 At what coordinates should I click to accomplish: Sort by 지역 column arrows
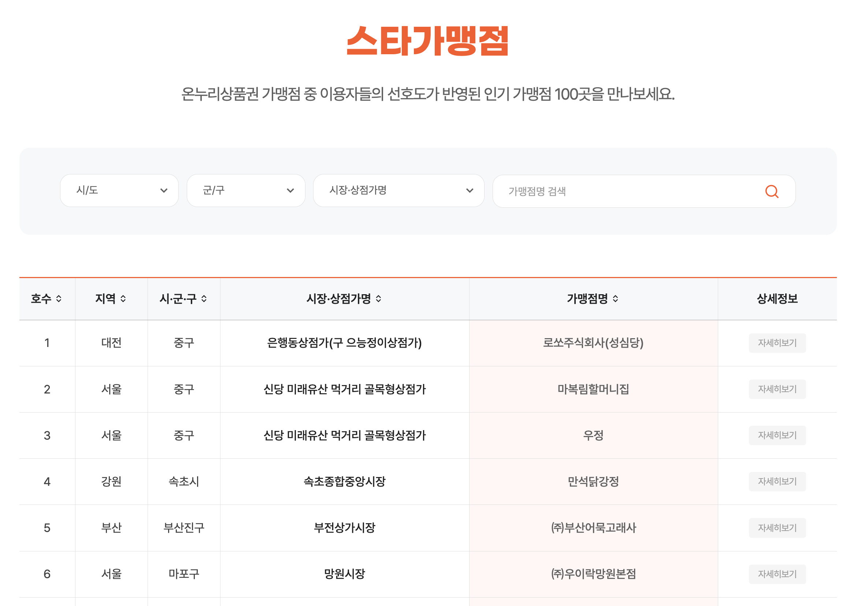click(x=123, y=299)
